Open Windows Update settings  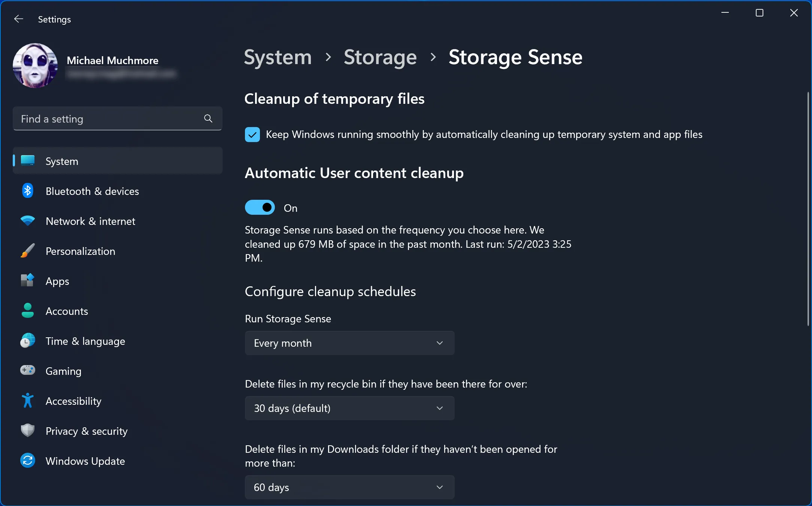pyautogui.click(x=118, y=461)
